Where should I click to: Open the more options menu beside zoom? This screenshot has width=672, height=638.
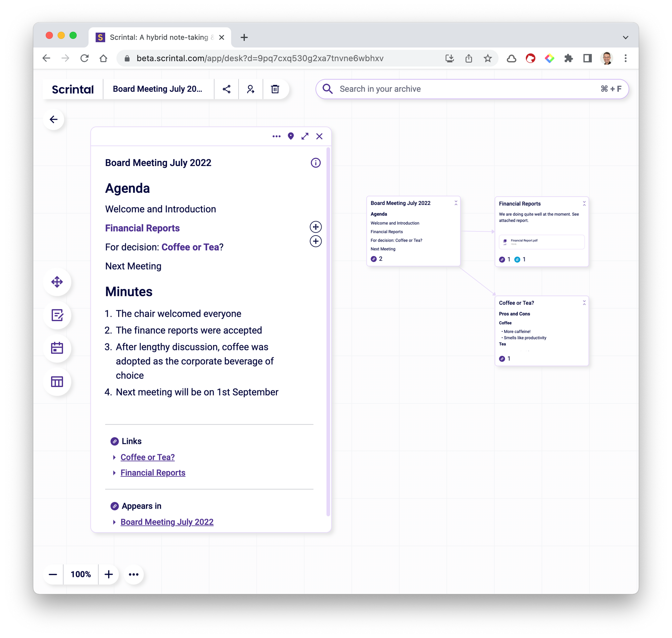coord(134,575)
